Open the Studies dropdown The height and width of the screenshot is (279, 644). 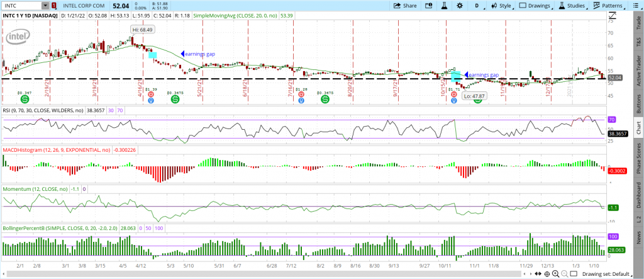click(x=572, y=6)
